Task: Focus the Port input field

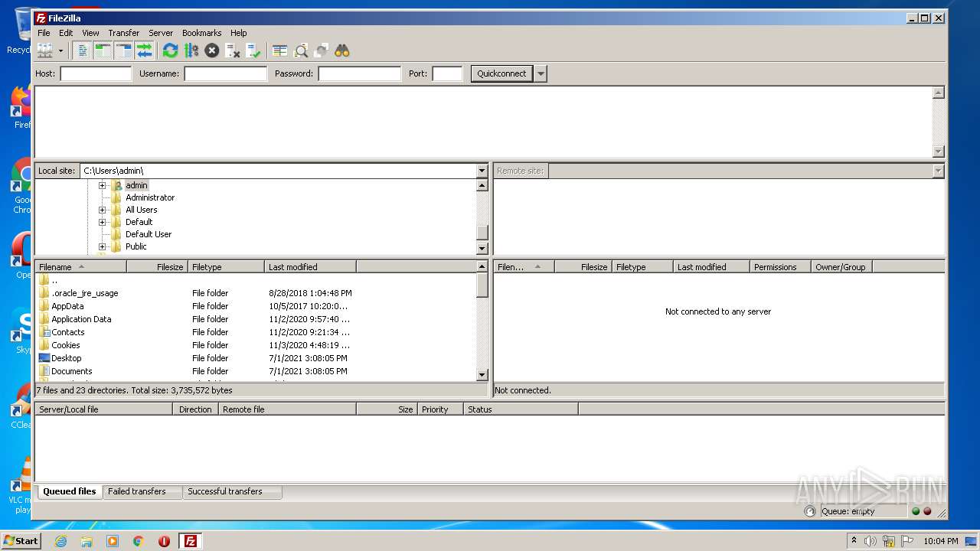Action: pyautogui.click(x=447, y=73)
